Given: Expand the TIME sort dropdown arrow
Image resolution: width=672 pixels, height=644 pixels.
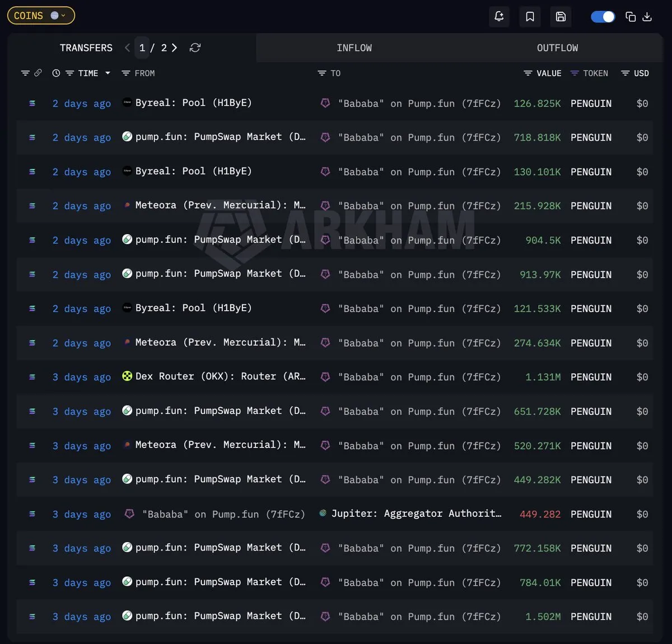Looking at the screenshot, I should coord(108,73).
